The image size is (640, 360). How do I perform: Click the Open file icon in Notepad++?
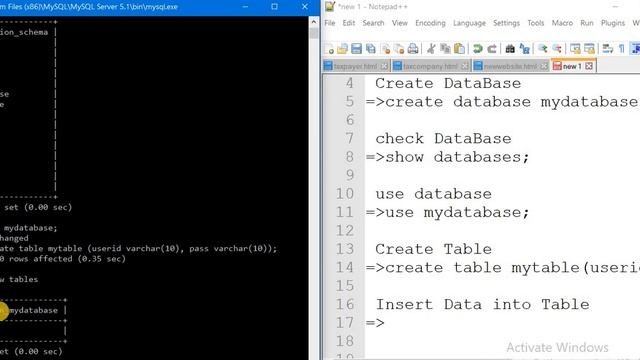(x=342, y=49)
